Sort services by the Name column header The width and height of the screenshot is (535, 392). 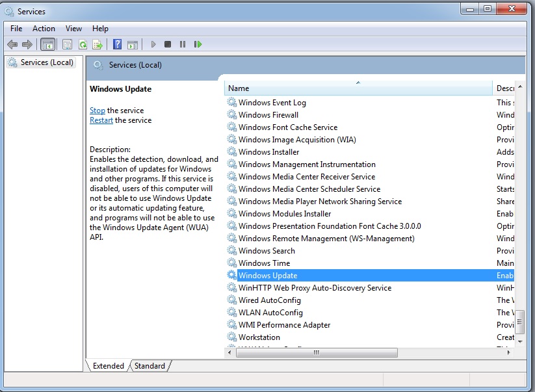(358, 88)
